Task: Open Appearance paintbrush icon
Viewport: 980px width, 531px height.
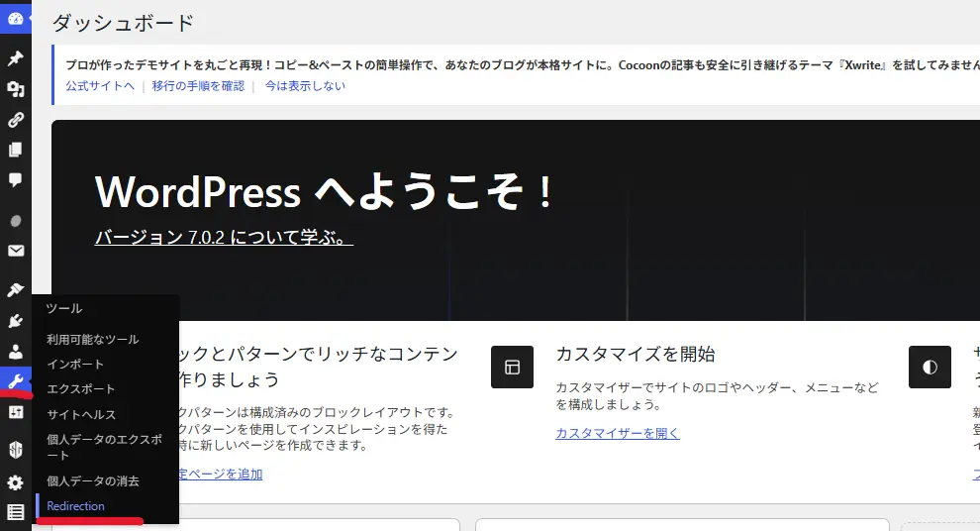Action: [16, 290]
